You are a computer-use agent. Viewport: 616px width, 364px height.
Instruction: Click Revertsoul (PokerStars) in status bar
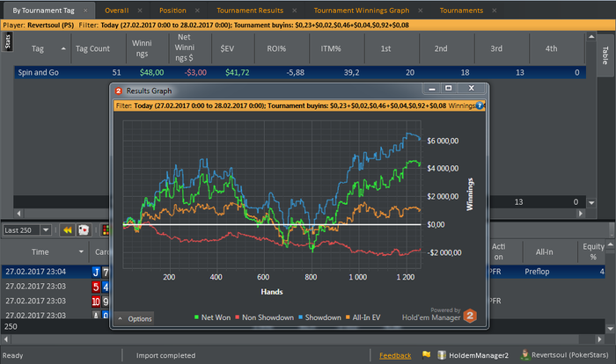point(569,355)
